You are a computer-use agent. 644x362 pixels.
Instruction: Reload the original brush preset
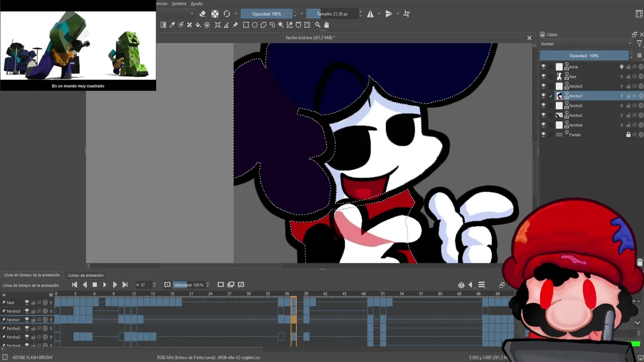click(x=227, y=14)
